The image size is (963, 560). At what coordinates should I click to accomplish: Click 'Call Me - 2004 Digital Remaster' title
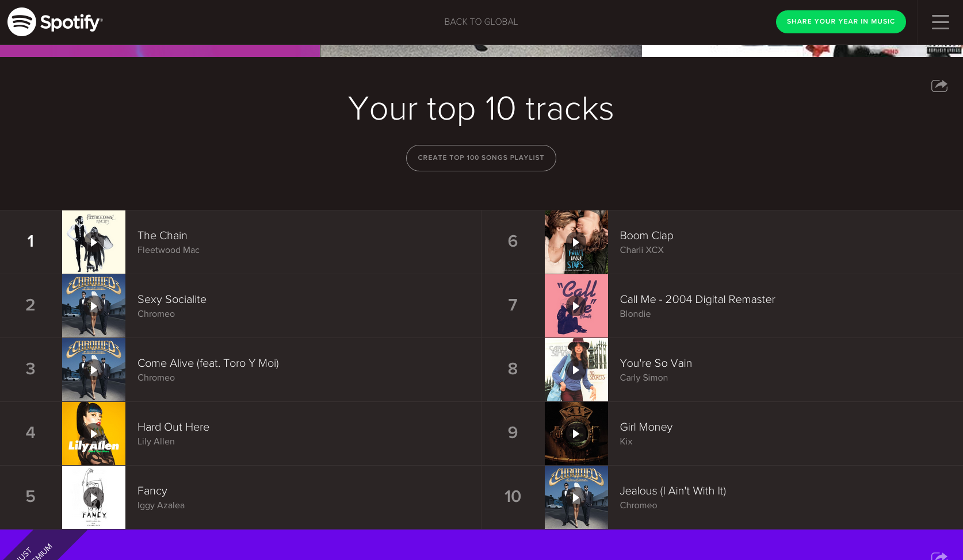coord(697,300)
